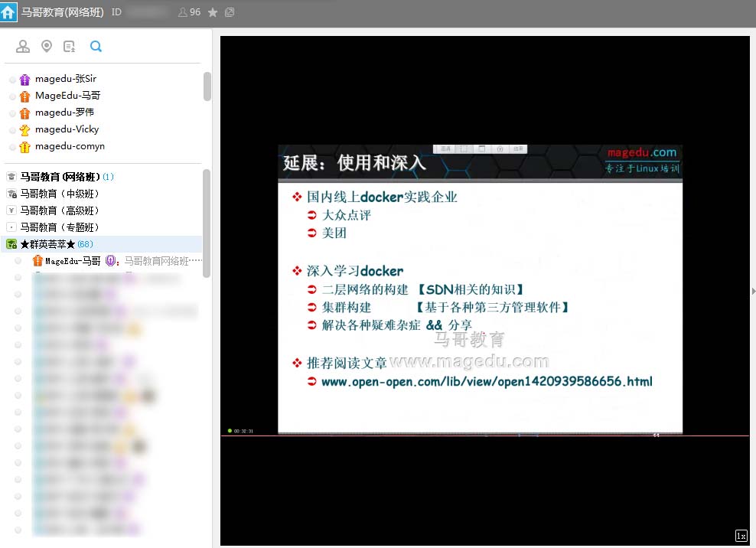Select user magedu-张Sir
Viewport: 756px width, 548px height.
[65, 79]
